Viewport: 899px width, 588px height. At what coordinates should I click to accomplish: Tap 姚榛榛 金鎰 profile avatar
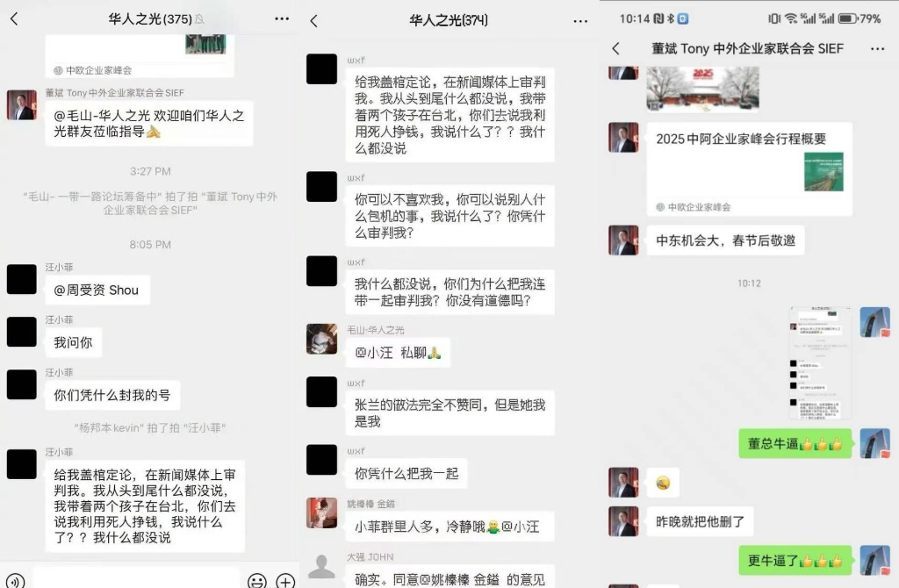(x=321, y=513)
